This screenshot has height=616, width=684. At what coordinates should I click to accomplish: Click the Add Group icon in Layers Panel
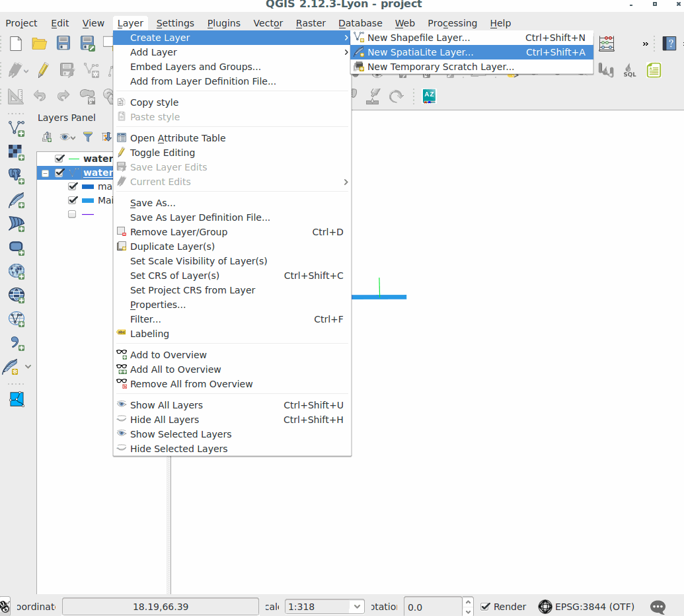click(x=47, y=137)
